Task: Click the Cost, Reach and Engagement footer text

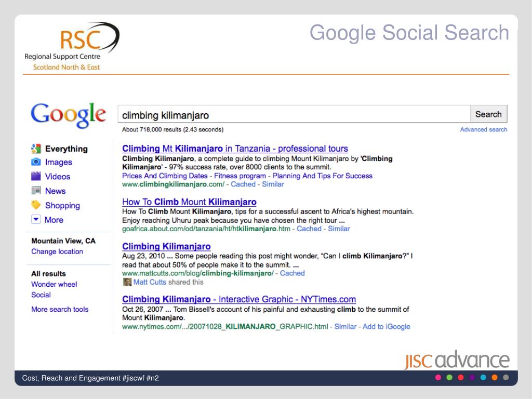Action: [90, 378]
